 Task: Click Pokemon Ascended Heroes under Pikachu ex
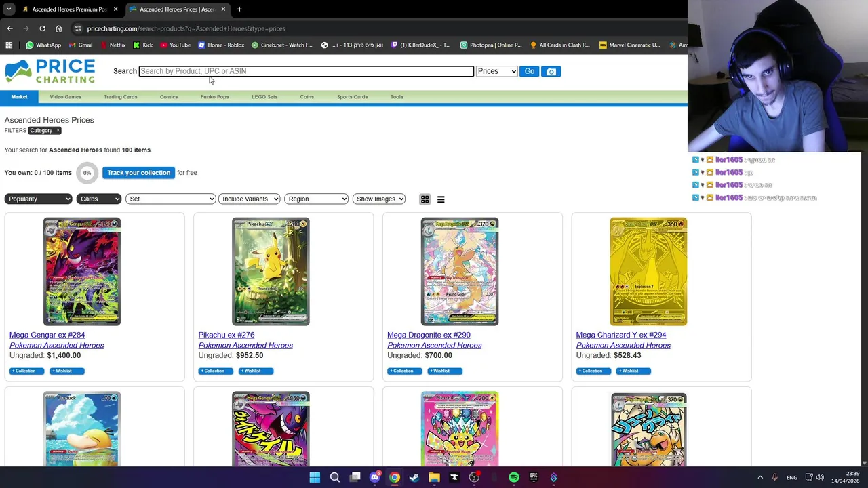coord(245,346)
